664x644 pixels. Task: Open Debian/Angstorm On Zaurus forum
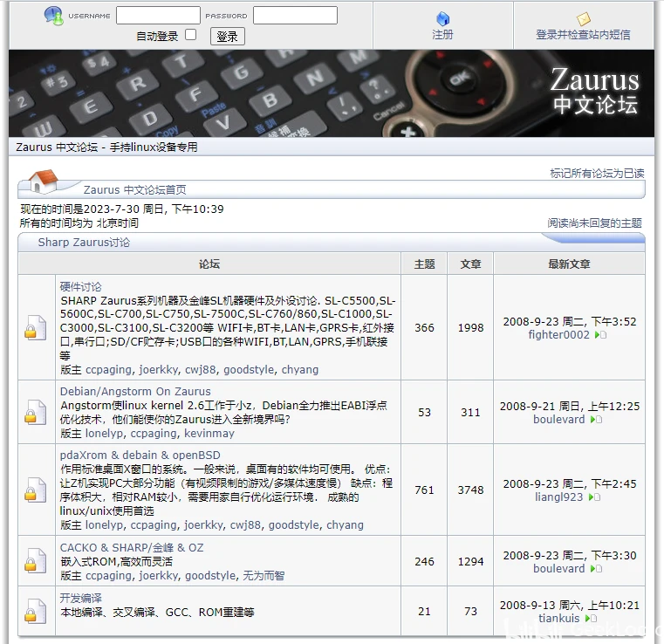135,391
